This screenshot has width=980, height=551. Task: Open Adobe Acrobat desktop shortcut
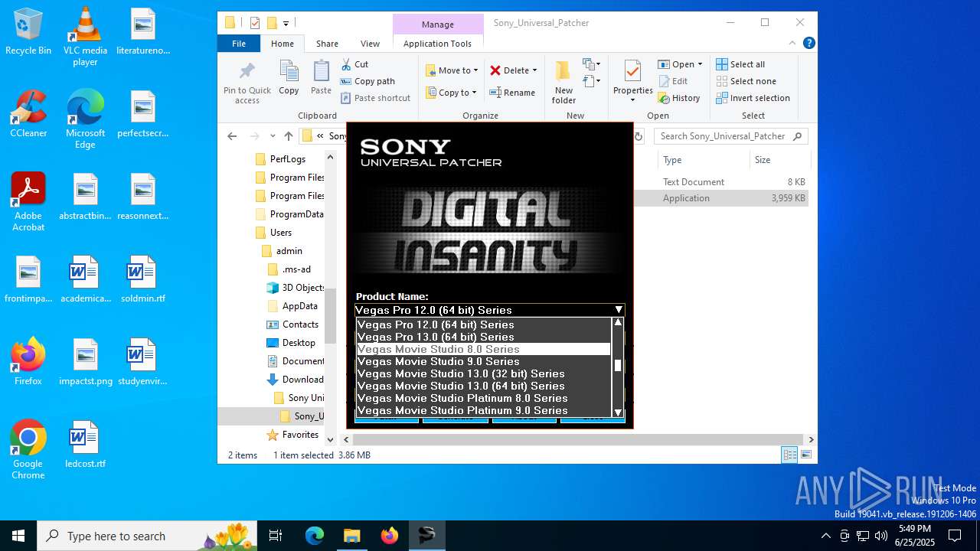coord(28,201)
